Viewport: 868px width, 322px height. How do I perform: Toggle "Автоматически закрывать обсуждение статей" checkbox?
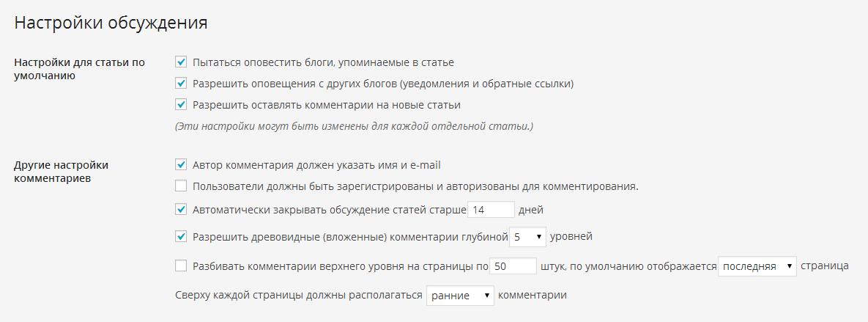click(181, 210)
